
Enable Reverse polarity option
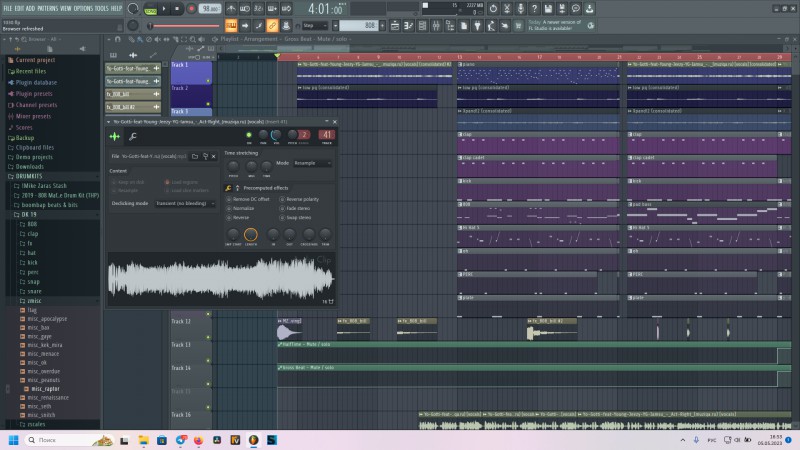(x=299, y=199)
